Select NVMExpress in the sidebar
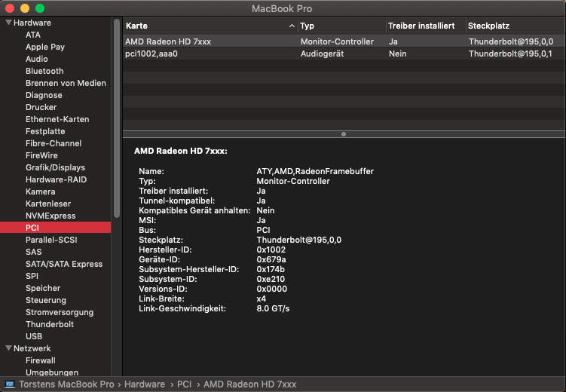The height and width of the screenshot is (392, 566). pyautogui.click(x=50, y=216)
